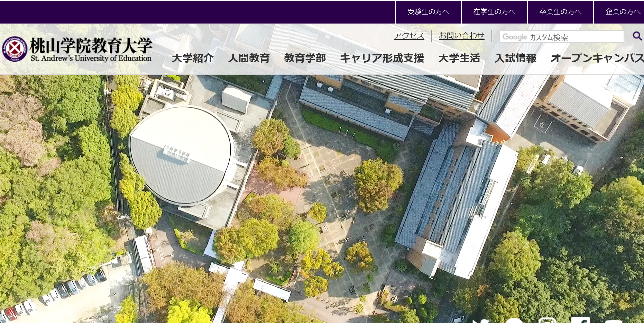
Task: Click the LINE social media icon
Action: tap(514, 320)
